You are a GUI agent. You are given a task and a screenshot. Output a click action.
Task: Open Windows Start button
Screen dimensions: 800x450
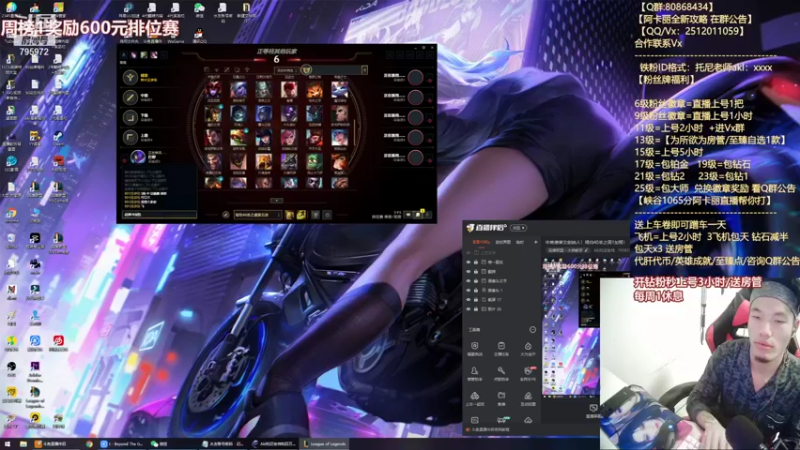(7, 444)
